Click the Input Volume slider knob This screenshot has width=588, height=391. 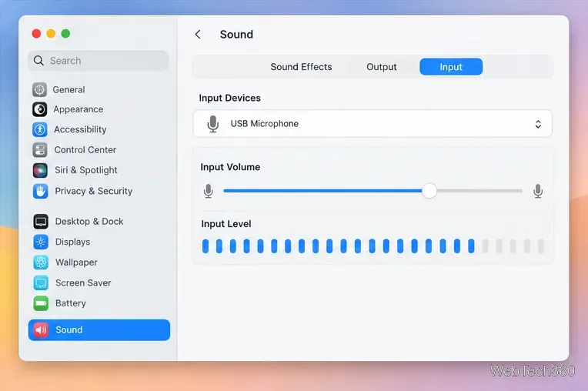click(429, 191)
